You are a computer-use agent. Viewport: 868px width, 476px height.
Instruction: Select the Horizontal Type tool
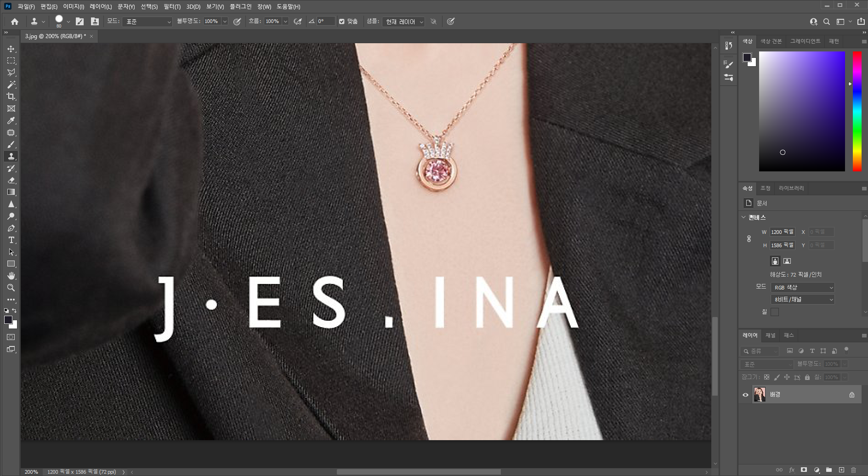tap(11, 240)
